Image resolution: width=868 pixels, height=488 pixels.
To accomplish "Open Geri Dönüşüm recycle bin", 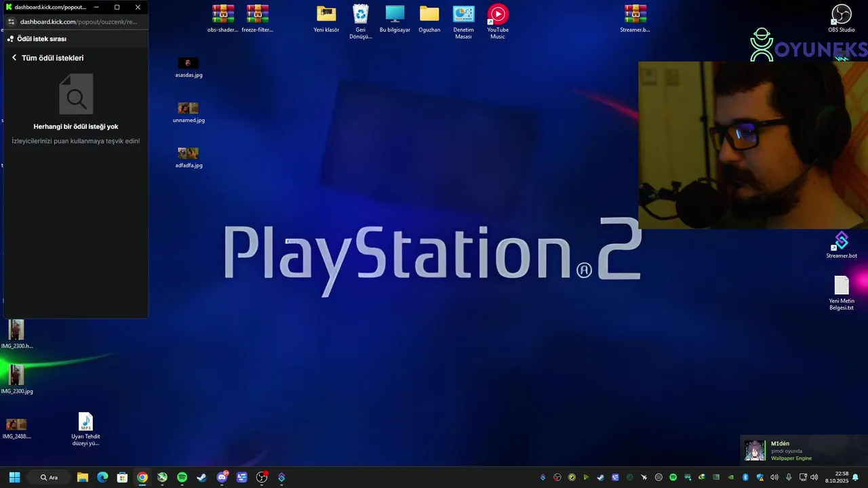I will 361,22.
